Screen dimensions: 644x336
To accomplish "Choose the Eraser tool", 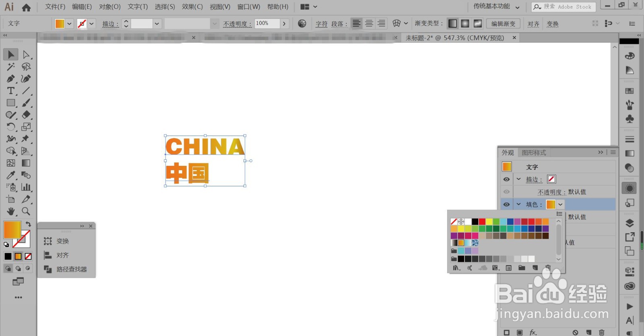I will click(26, 115).
